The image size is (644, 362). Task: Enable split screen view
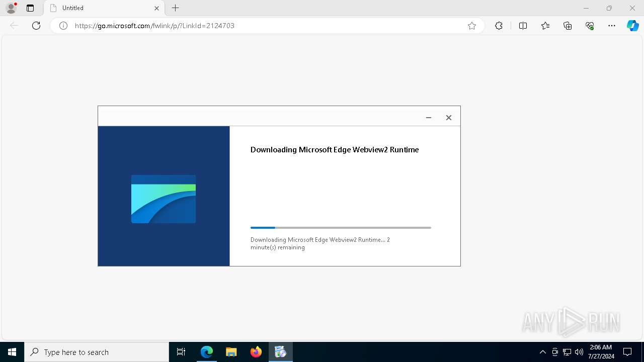523,26
